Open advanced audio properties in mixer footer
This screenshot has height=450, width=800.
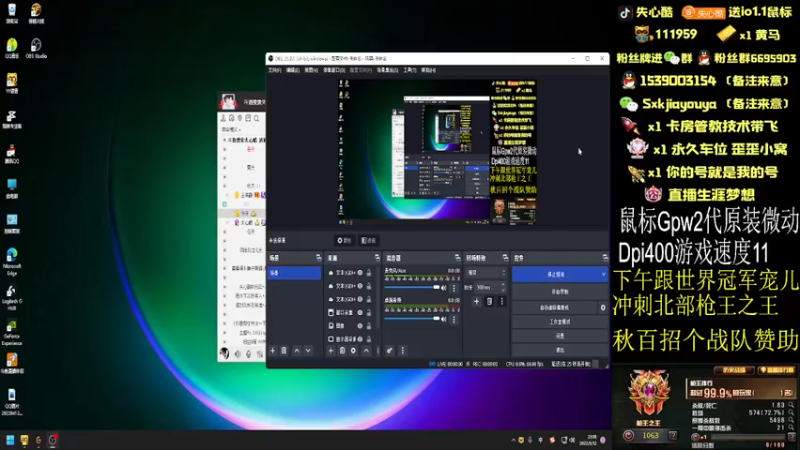[x=390, y=351]
